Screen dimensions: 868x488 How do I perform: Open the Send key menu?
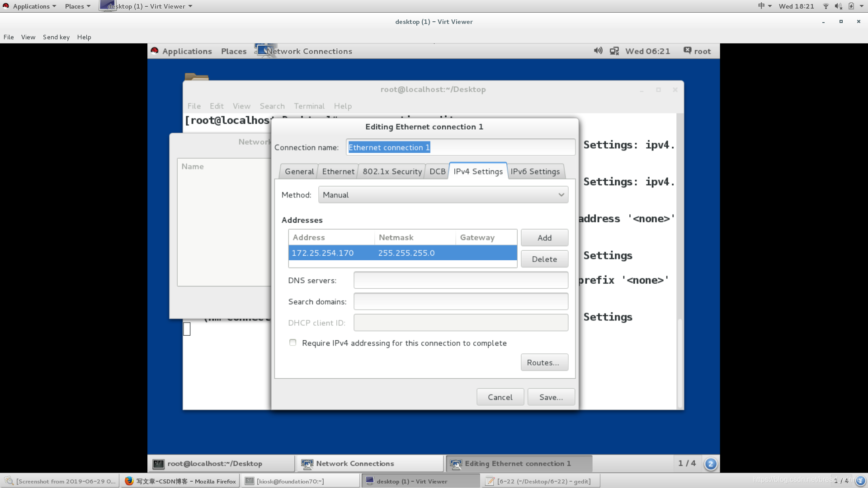pos(56,37)
